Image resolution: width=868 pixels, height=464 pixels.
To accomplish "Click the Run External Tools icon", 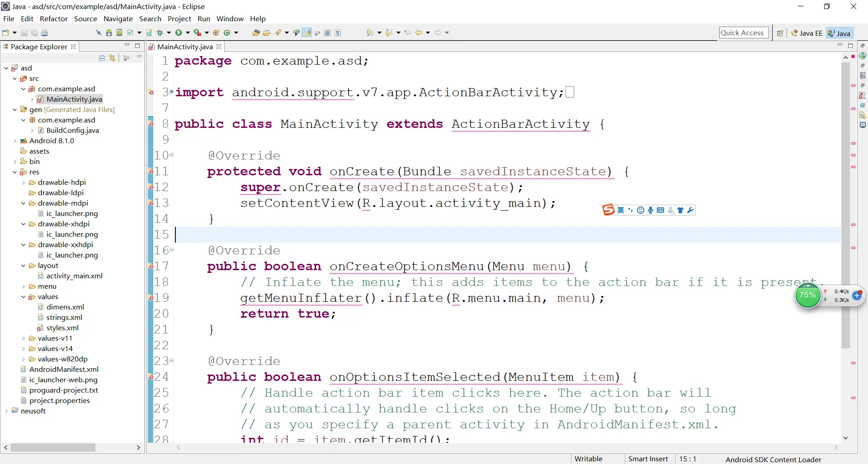I will coord(198,33).
